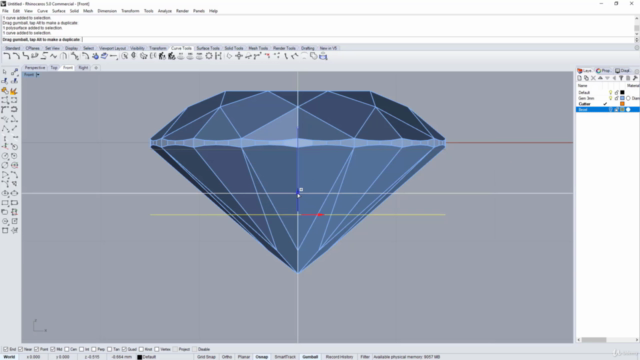
Task: Toggle Gem 3mm layer lock icon
Action: tap(616, 98)
